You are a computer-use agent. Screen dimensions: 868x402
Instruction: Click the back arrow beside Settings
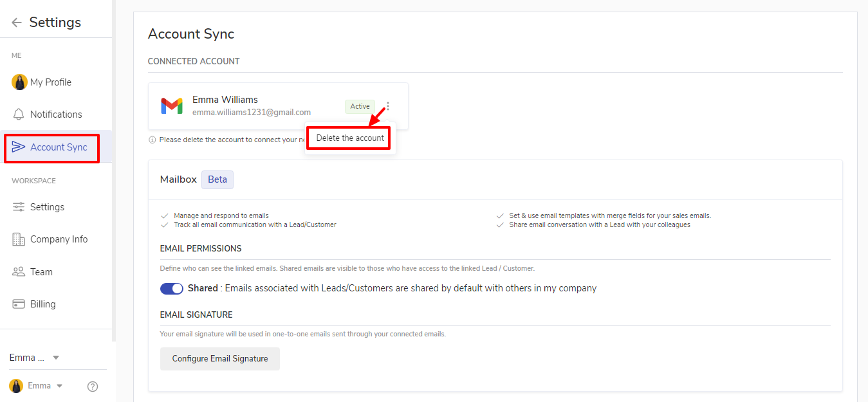17,23
